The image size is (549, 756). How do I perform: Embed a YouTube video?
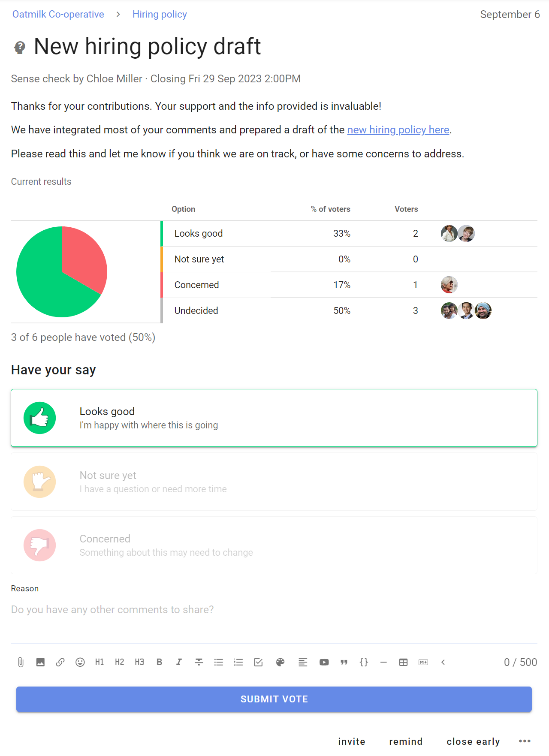click(324, 662)
